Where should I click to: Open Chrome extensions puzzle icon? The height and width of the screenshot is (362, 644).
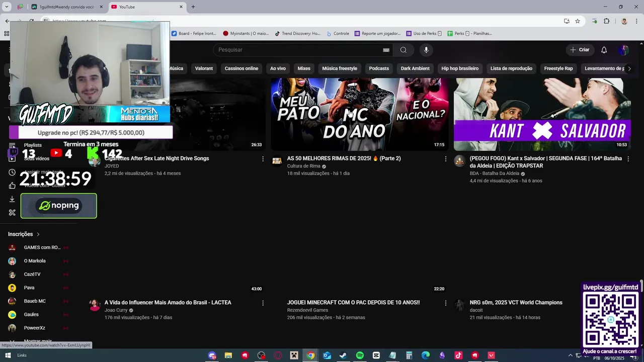point(606,21)
